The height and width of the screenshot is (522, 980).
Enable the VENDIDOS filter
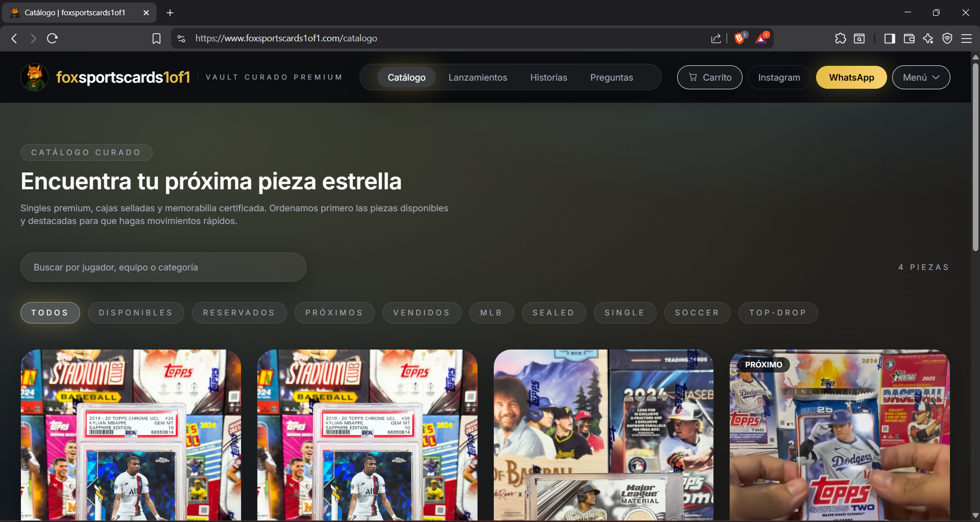coord(422,312)
